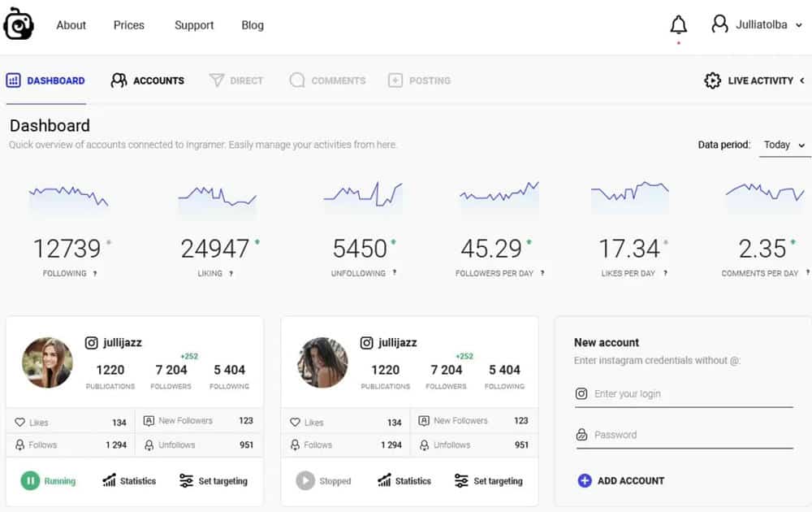Click the Direct paper-plane icon
The width and height of the screenshot is (812, 512).
217,80
